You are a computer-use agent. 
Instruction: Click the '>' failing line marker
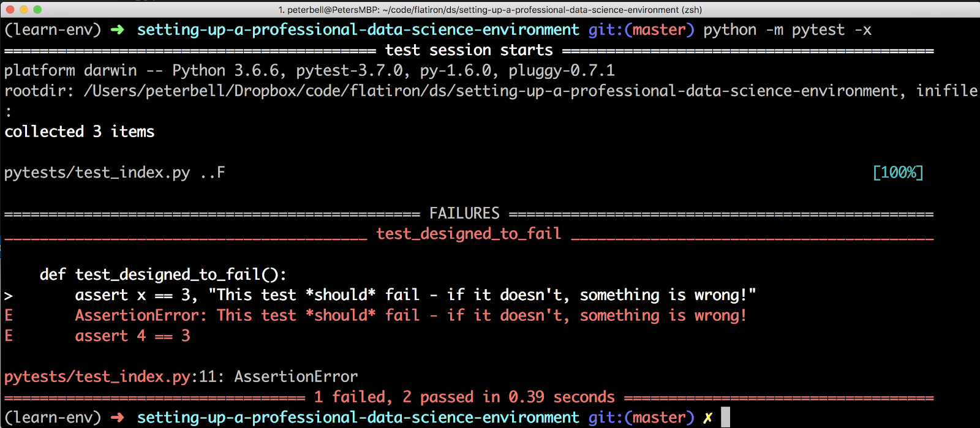tap(9, 296)
